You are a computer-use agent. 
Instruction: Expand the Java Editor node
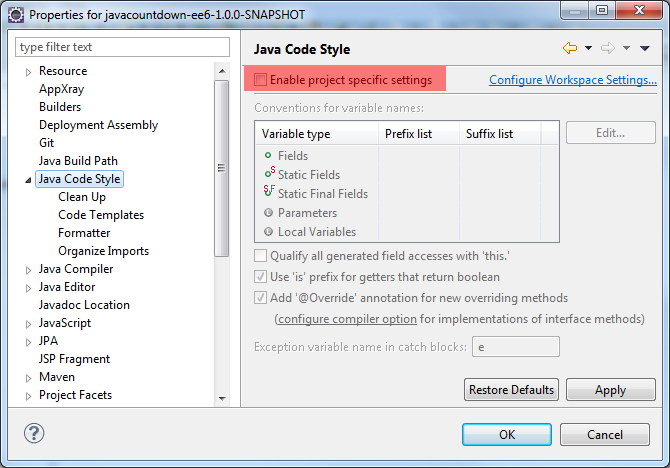coord(28,288)
